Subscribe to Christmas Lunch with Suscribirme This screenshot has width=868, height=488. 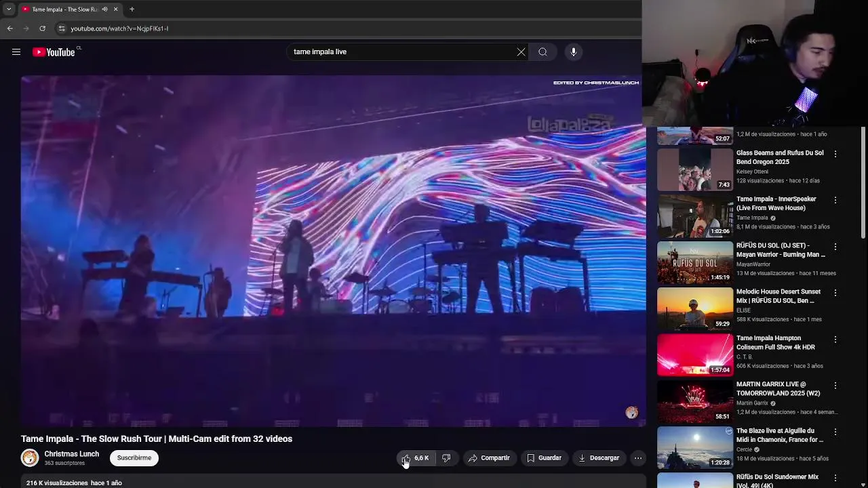134,458
